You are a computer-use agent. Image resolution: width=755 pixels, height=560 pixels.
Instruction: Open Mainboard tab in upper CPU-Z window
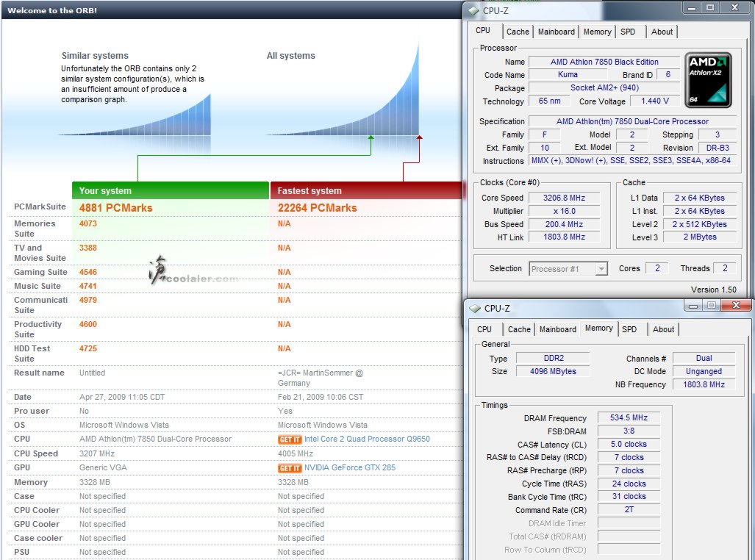tap(556, 32)
